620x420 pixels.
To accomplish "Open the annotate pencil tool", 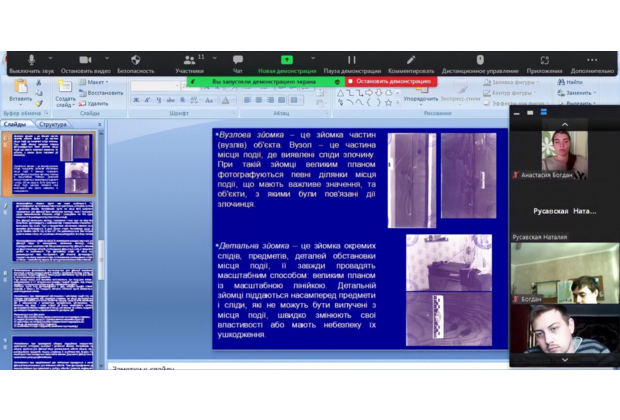I will pos(411,60).
